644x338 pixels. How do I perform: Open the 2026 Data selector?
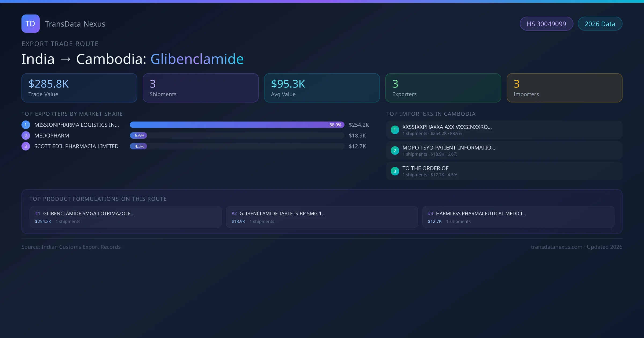[600, 24]
